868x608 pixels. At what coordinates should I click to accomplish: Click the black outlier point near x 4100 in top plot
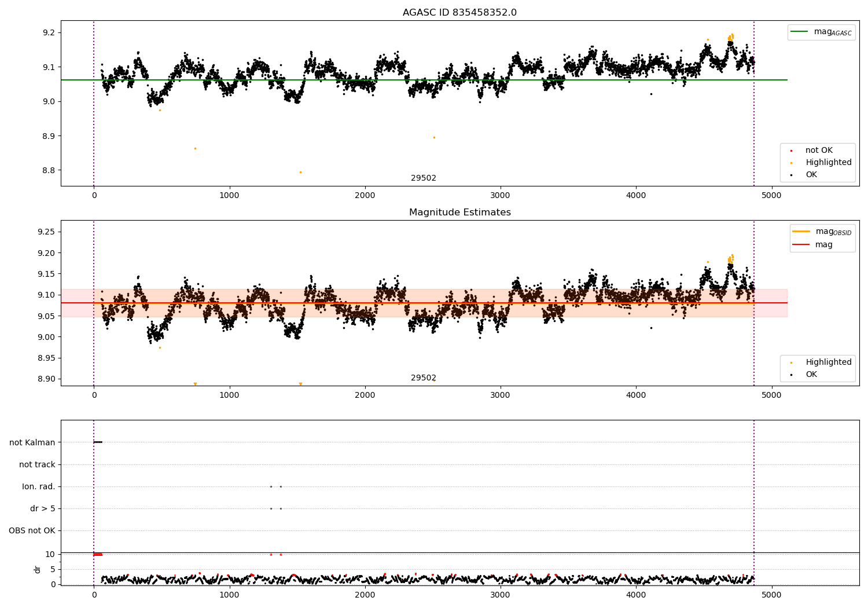[x=651, y=94]
